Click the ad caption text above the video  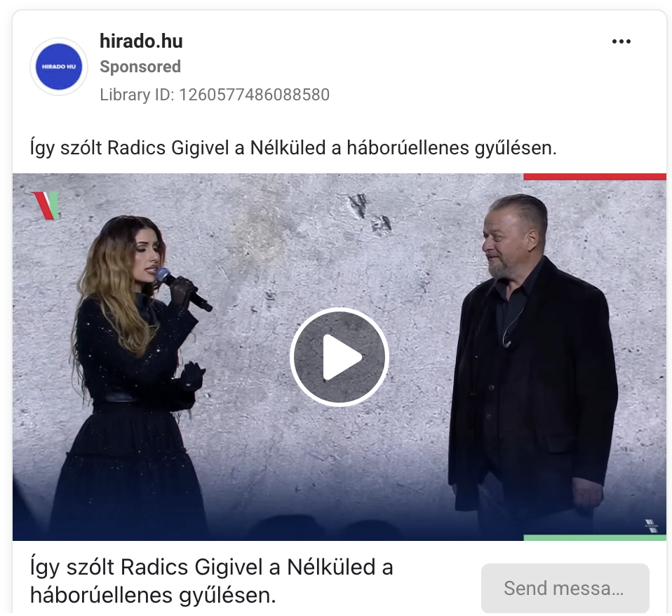[293, 148]
